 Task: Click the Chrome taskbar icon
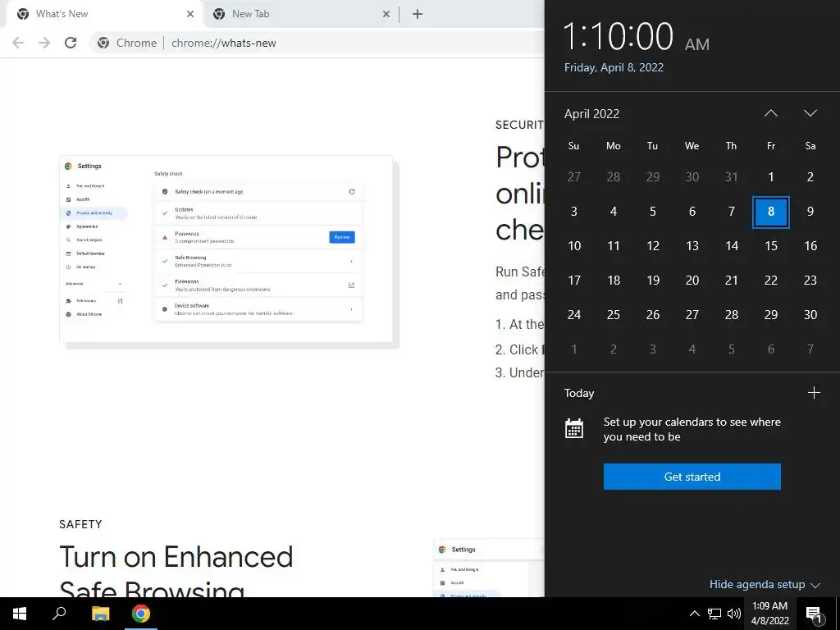(141, 614)
